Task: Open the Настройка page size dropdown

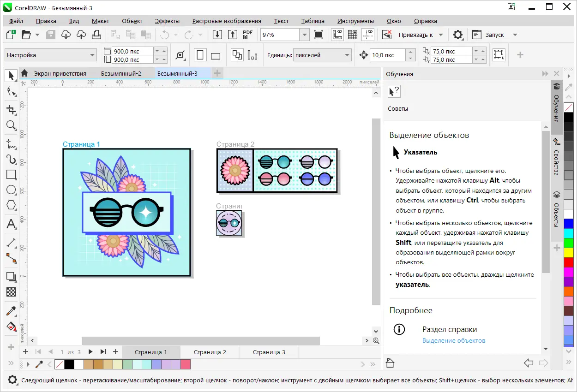Action: [92, 55]
